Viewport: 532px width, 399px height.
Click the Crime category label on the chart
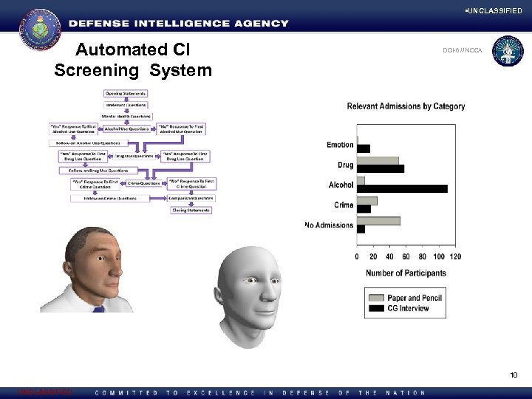(x=344, y=205)
